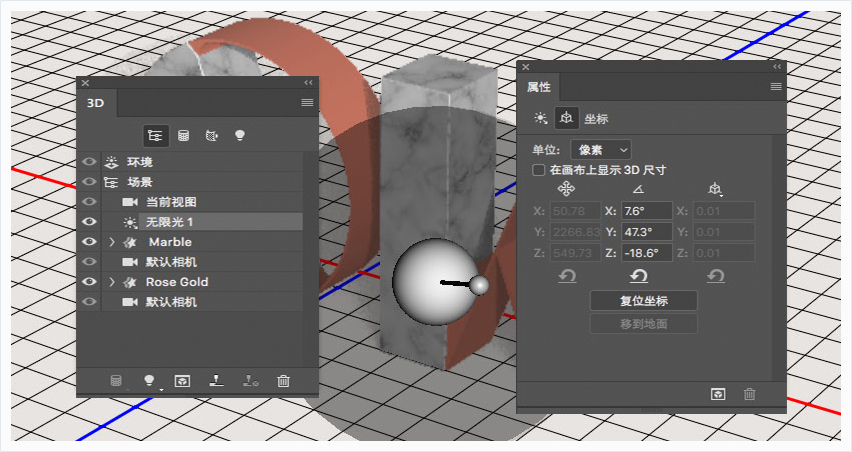Open the new light dropdown arrow
This screenshot has height=452, width=852.
[161, 389]
